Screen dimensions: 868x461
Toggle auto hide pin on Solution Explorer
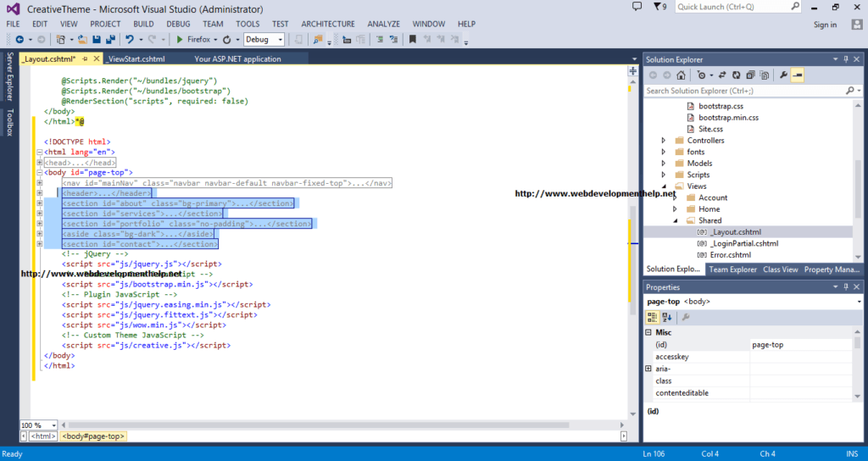[846, 59]
